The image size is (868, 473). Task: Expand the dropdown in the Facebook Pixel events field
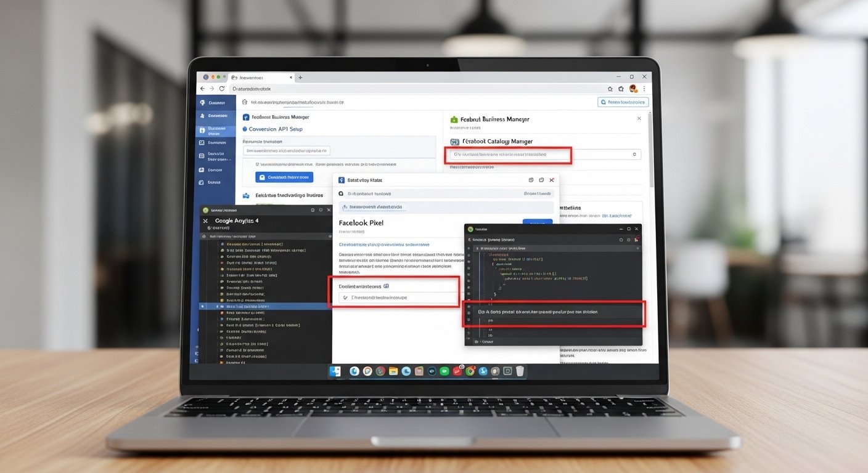tap(387, 286)
